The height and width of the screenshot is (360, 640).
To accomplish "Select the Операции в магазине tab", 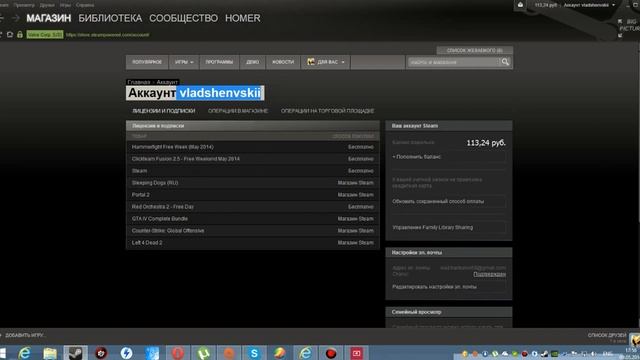I will (x=238, y=111).
